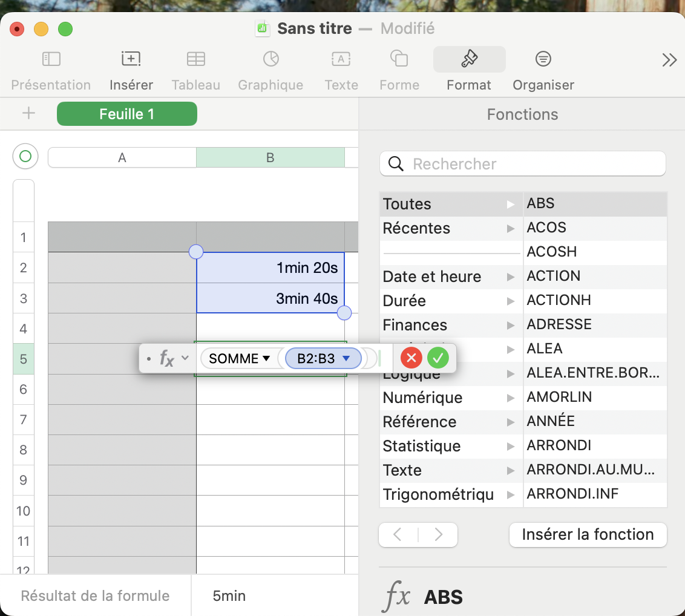Switch to the Feuille 1 tab

[x=127, y=114]
